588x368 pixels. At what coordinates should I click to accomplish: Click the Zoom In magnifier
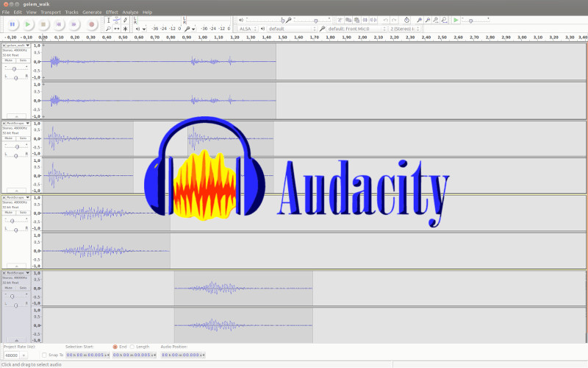click(419, 20)
